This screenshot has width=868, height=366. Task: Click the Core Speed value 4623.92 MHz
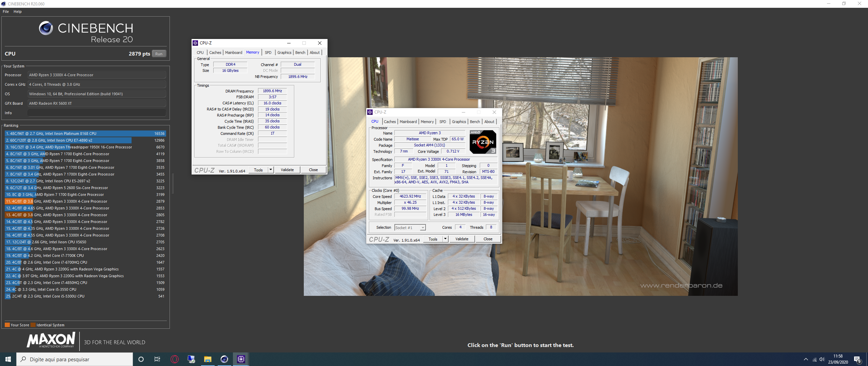point(410,196)
